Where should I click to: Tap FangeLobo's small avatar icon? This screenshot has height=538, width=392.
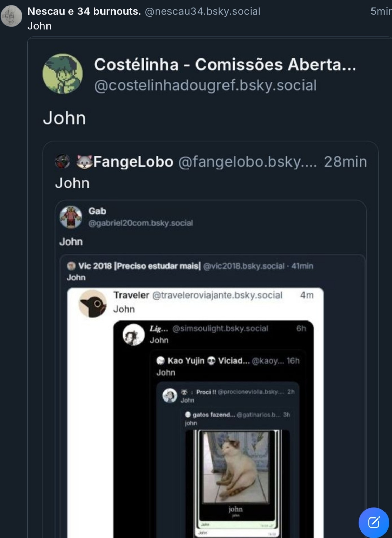63,161
